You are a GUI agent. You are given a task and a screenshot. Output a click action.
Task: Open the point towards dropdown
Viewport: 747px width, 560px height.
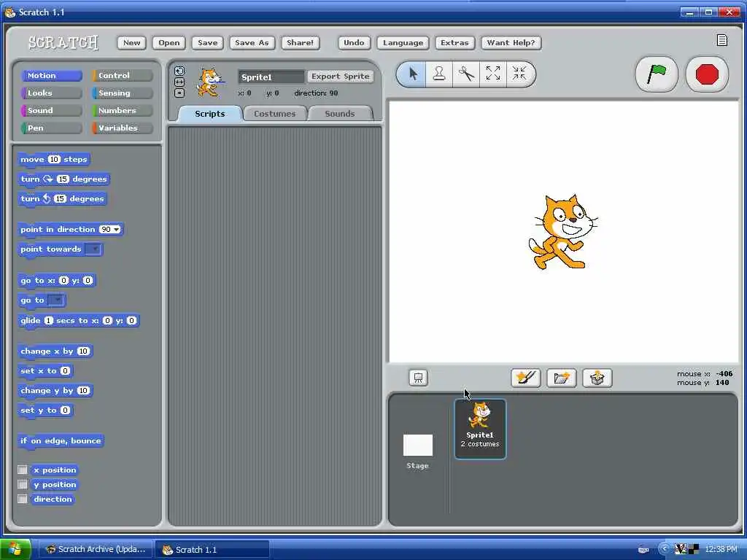(93, 249)
